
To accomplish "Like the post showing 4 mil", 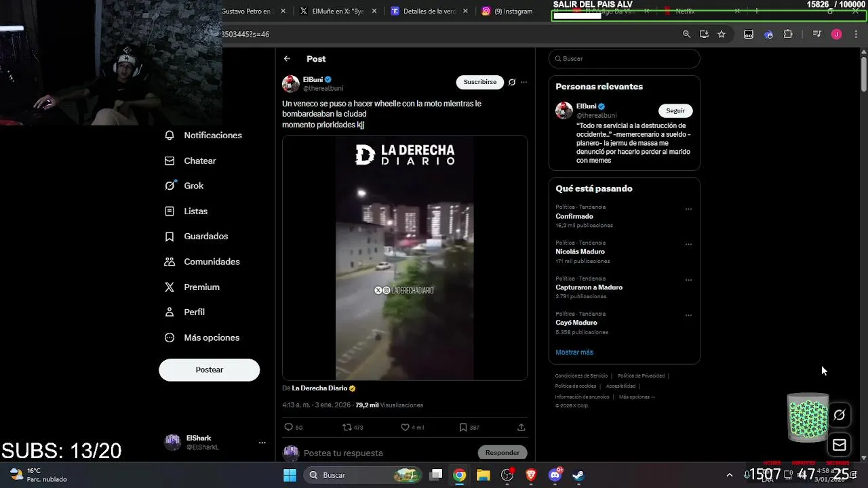I will [412, 427].
